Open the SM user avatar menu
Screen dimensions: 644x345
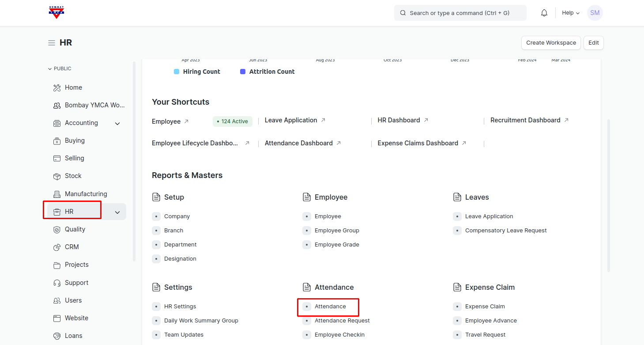pyautogui.click(x=595, y=13)
